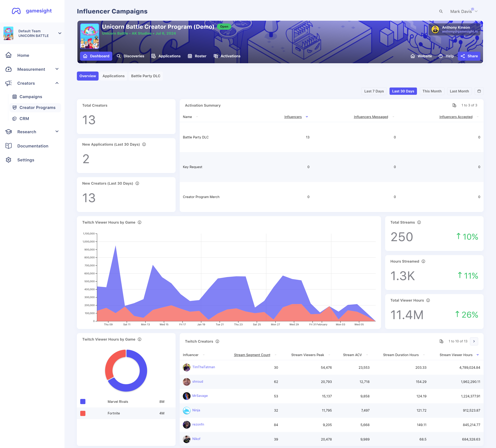Sort by Influencers Messaged column

click(x=371, y=117)
